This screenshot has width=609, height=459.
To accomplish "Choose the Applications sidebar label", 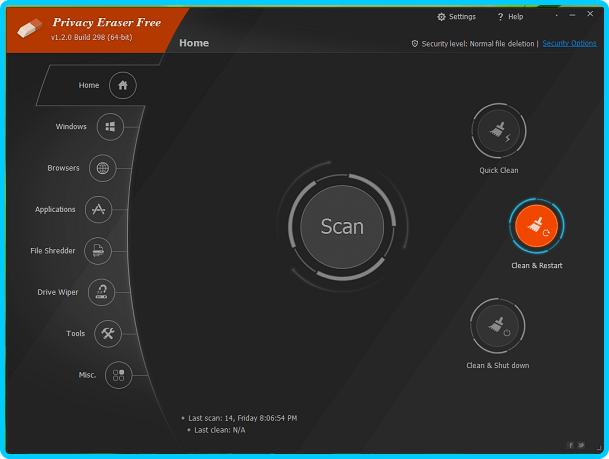I will point(55,209).
